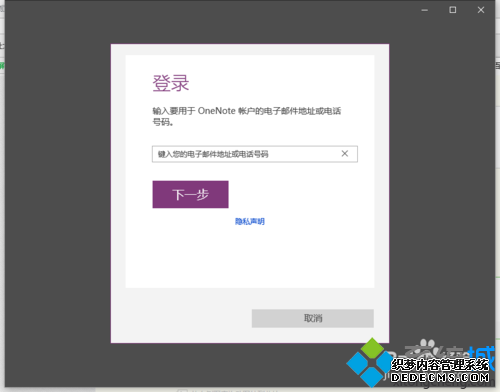Click the OneNote account instruction text
The image size is (500, 392).
coord(247,116)
